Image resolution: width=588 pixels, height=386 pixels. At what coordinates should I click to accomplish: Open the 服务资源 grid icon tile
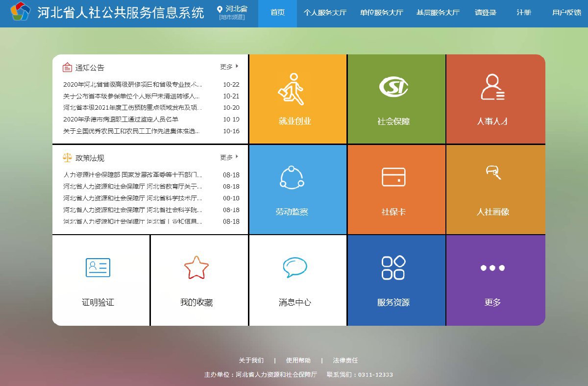click(397, 281)
